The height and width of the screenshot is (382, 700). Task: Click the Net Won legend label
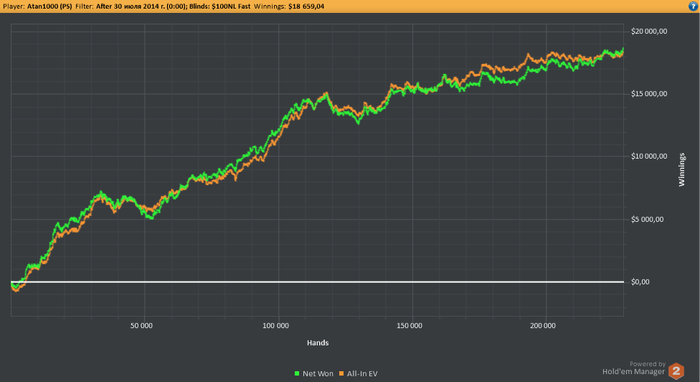317,374
